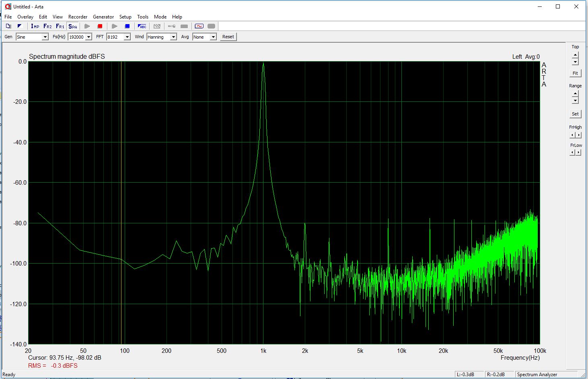Expand the Fs(Hz) sample rate dropdown
Image resolution: width=588 pixels, height=379 pixels.
[88, 37]
